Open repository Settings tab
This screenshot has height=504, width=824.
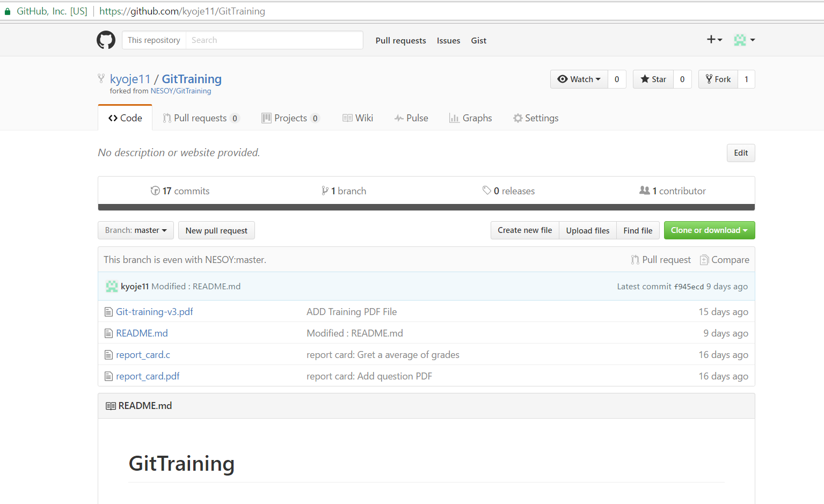coord(536,118)
